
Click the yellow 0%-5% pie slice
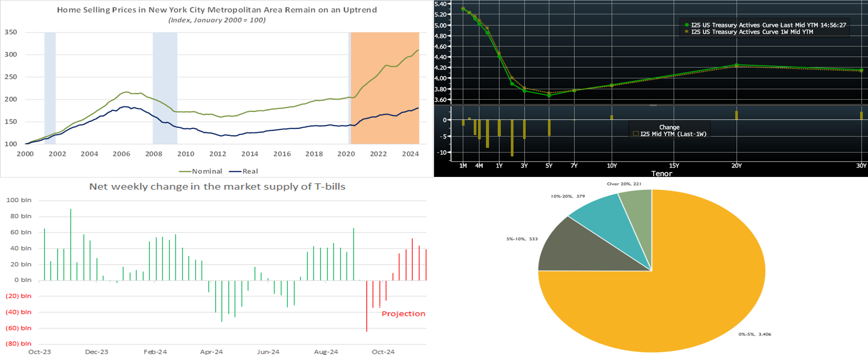click(674, 303)
